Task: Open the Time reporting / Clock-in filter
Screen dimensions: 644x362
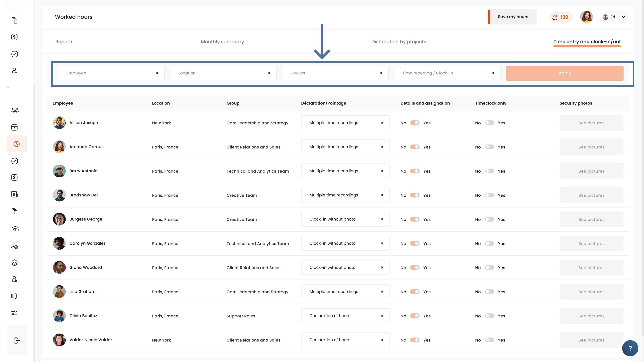Action: point(447,73)
